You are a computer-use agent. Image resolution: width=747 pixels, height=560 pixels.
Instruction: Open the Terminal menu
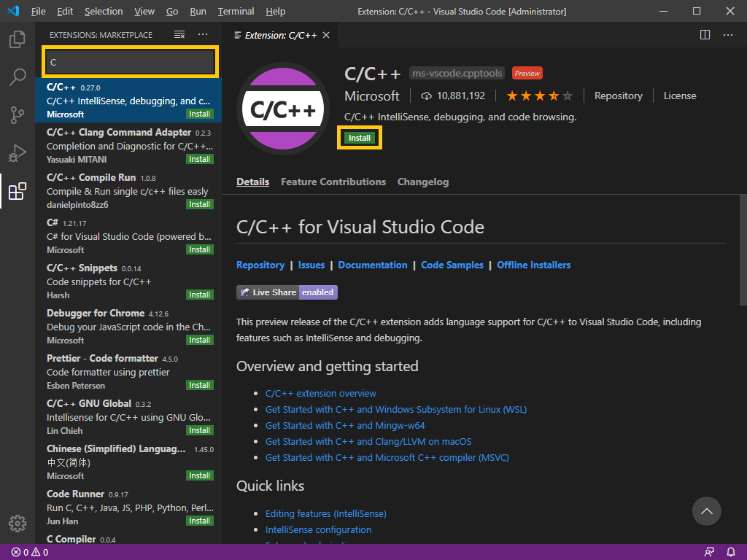click(236, 11)
